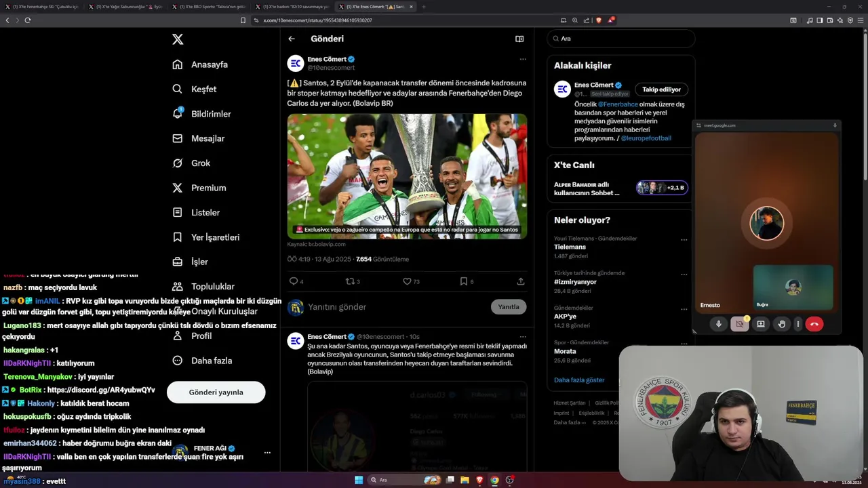Screen dimensions: 868x488
Task: Open the Tielemans trending topic
Action: [570, 247]
